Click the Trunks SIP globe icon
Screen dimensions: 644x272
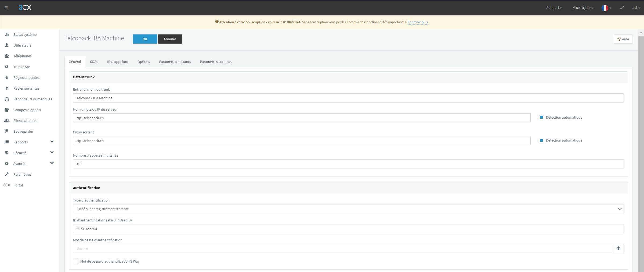[7, 67]
